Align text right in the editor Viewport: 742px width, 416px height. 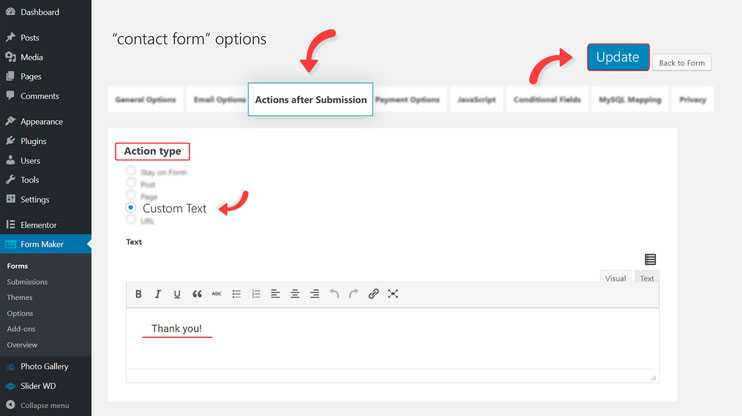point(314,294)
